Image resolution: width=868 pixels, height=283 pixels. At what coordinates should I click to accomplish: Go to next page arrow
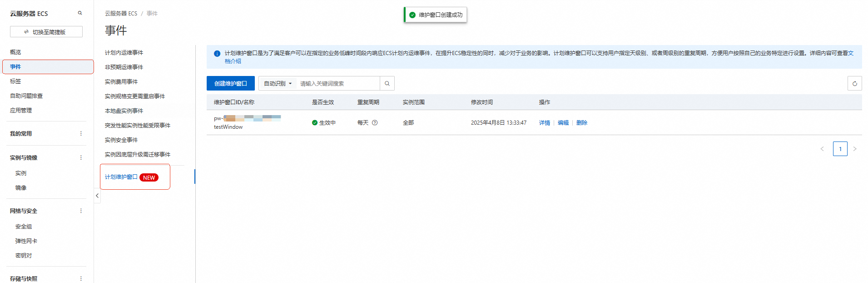[855, 149]
